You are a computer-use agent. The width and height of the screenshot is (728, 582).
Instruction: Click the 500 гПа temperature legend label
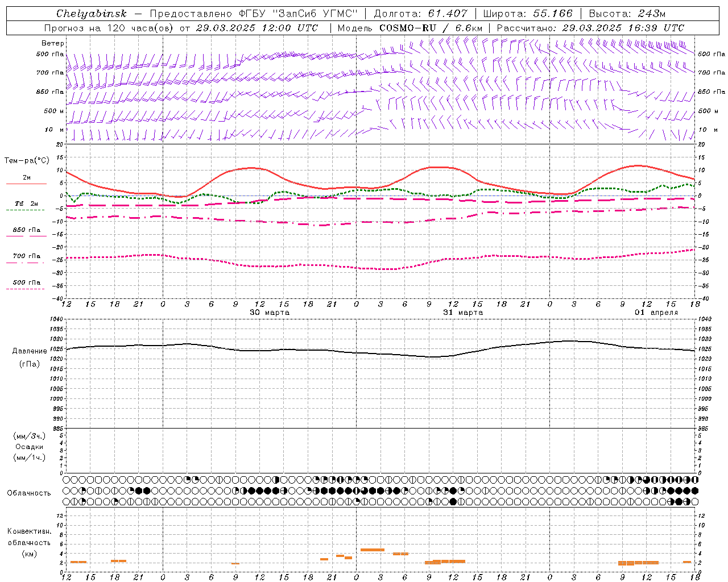27,282
